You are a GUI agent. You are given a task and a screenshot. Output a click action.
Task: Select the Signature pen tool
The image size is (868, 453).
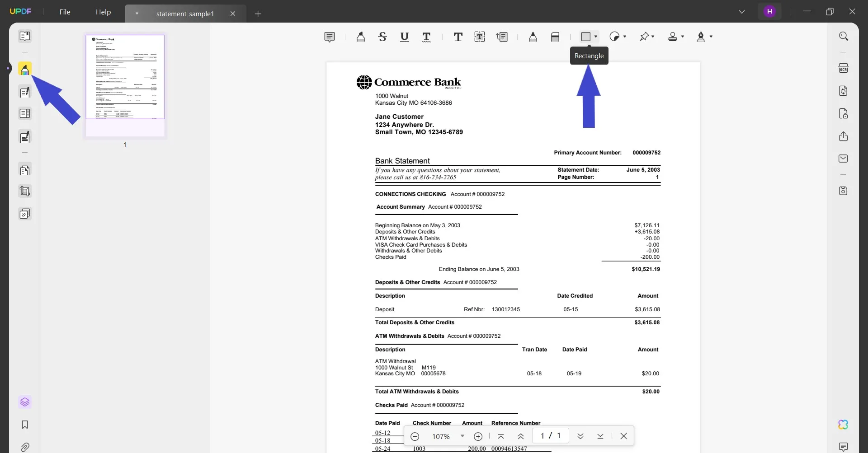[701, 37]
